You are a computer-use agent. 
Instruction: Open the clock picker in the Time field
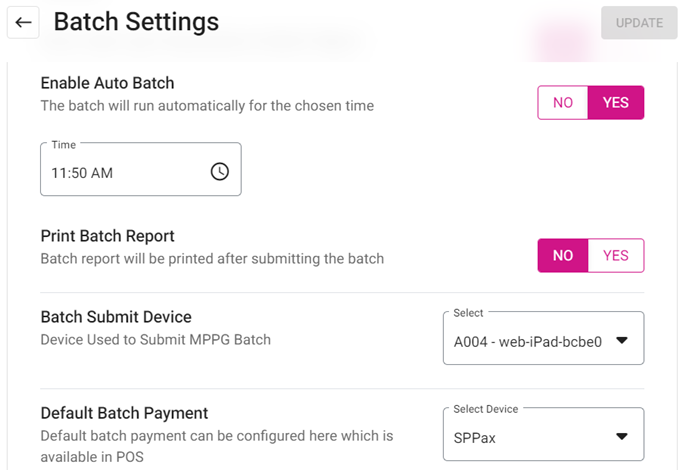pos(220,172)
